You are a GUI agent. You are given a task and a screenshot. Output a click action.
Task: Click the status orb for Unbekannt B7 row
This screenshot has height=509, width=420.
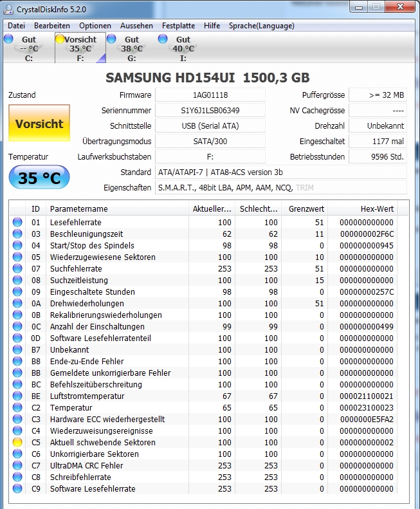(17, 349)
